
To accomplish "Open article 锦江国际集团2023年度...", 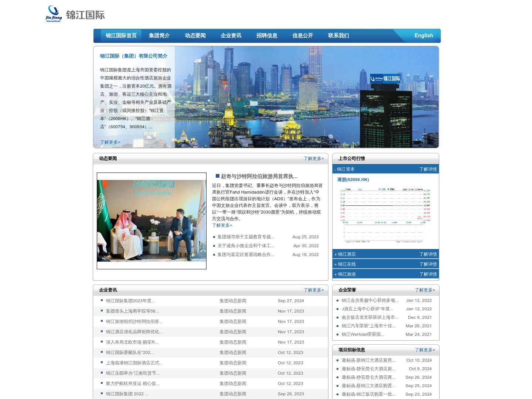I will click(x=130, y=301).
